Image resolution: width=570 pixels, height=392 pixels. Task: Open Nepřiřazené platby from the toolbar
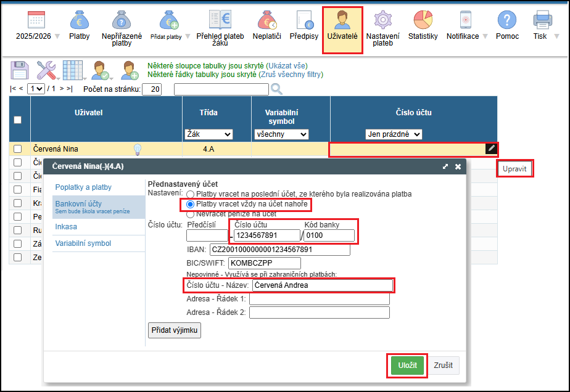120,21
